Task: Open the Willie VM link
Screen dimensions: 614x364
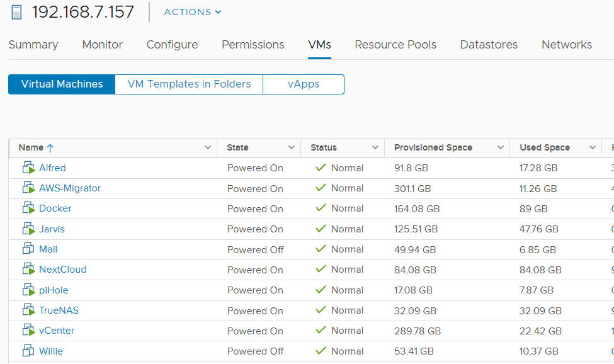Action: (x=51, y=351)
